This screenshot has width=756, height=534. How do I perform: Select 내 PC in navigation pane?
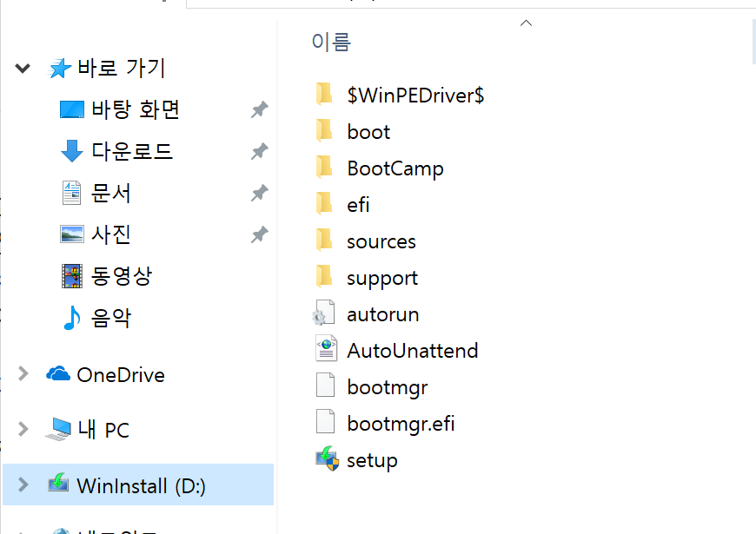(103, 430)
